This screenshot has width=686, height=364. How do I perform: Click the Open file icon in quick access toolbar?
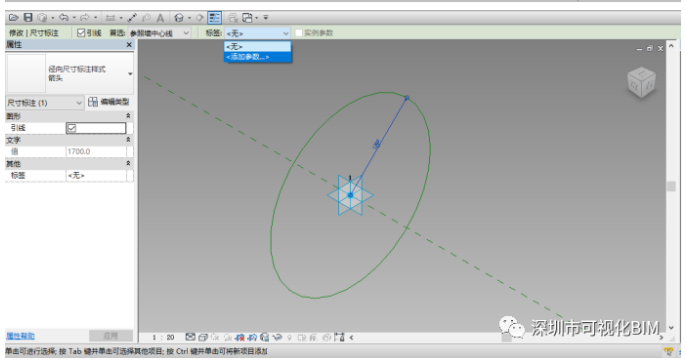pos(13,18)
